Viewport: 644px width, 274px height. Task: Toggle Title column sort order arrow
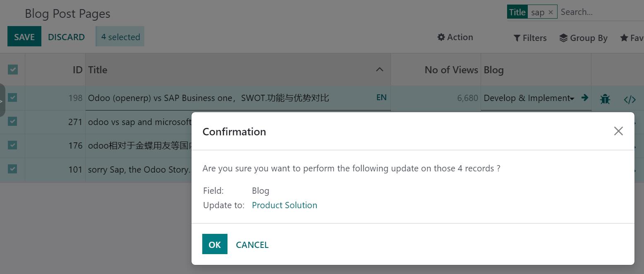(379, 70)
